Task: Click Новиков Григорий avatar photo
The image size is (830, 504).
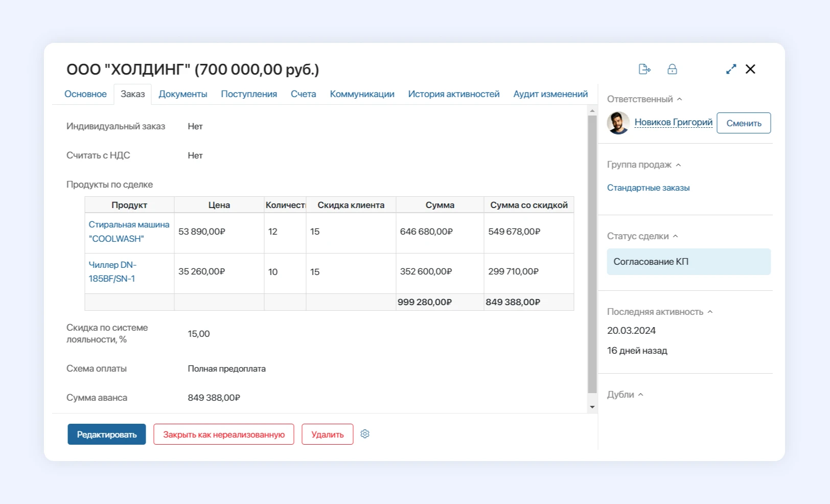Action: pos(618,123)
